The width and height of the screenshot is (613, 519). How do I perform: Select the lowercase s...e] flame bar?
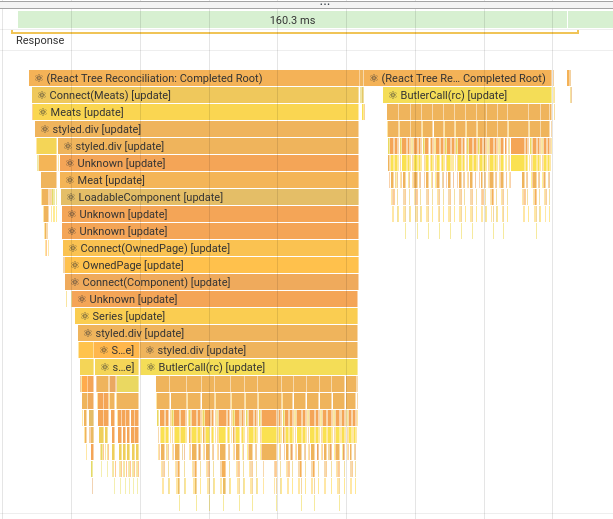point(117,367)
